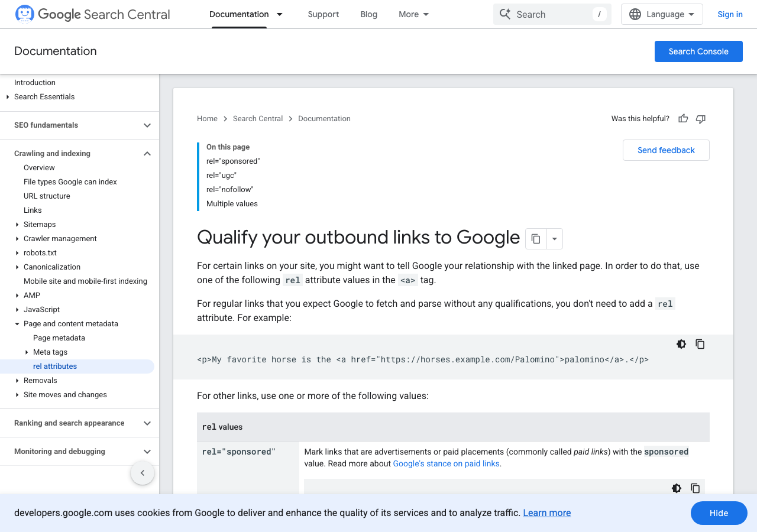Copy the sponsored code sample

pos(695,488)
